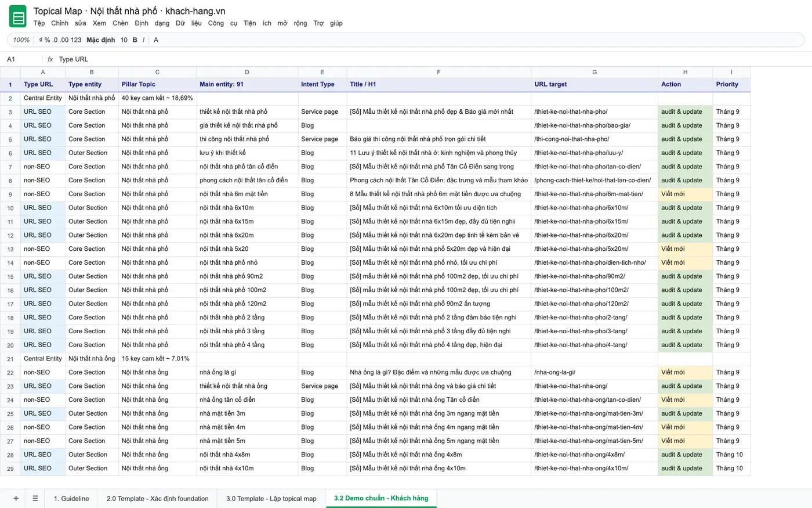
Task: Open the 123 more number formats
Action: click(x=76, y=40)
